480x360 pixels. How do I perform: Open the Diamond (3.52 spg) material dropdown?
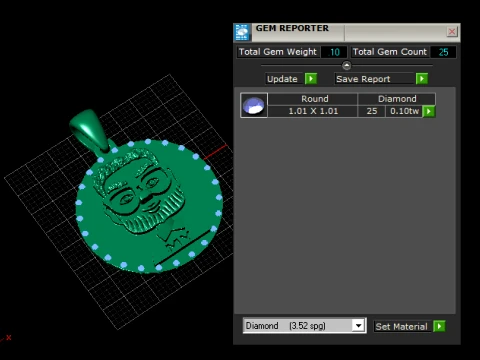[x=358, y=325]
